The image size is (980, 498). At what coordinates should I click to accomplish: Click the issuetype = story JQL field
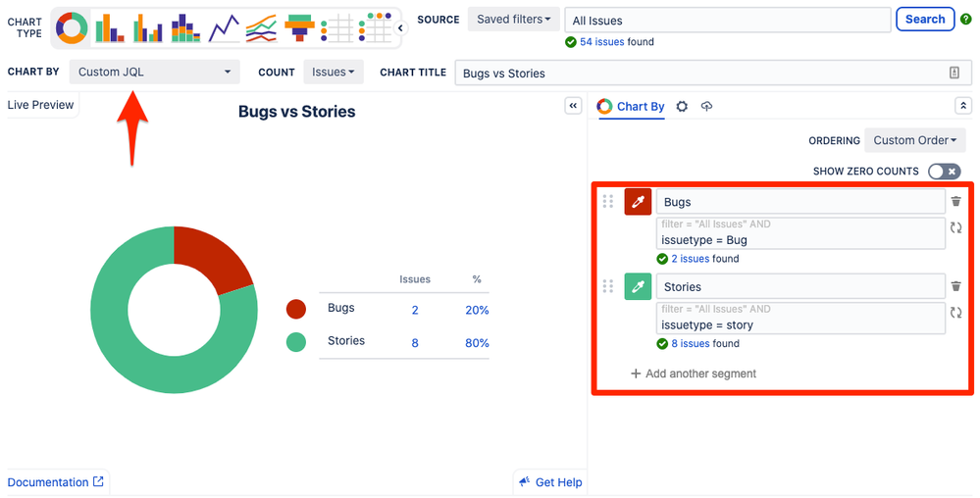[x=800, y=318]
